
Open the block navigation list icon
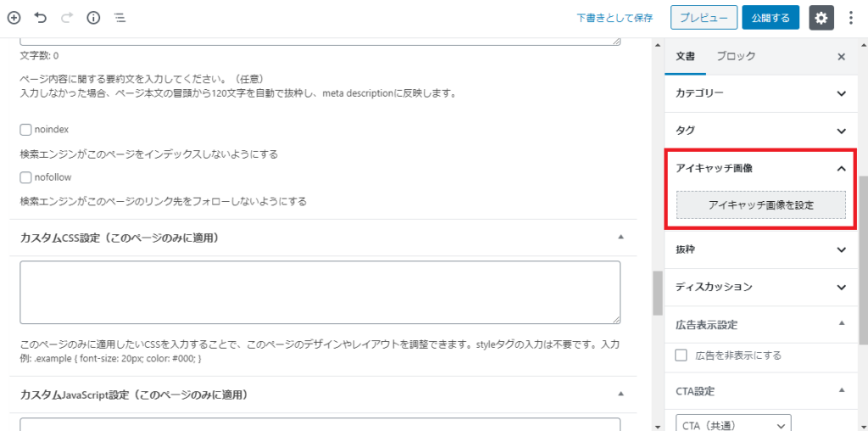click(x=120, y=18)
